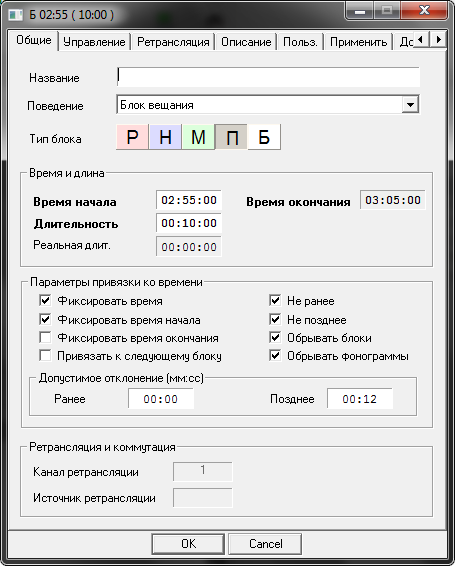Select the pink Р block type
The width and height of the screenshot is (455, 566).
(132, 137)
